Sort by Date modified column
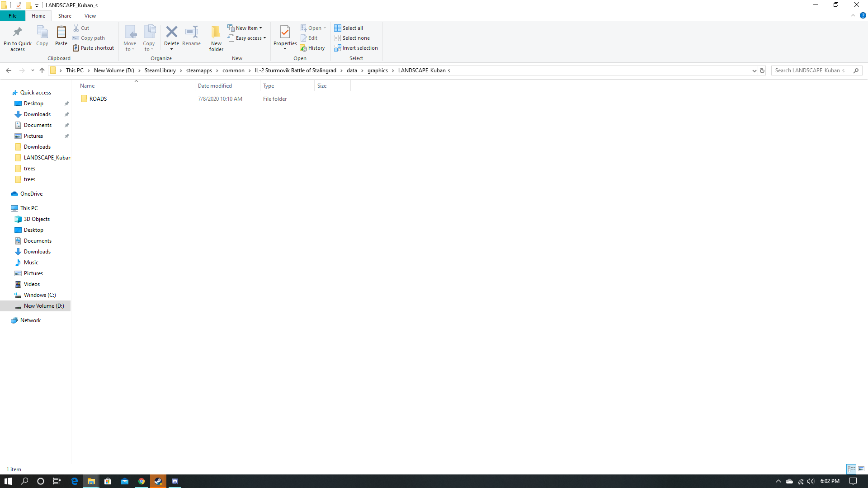The height and width of the screenshot is (488, 868). 227,86
